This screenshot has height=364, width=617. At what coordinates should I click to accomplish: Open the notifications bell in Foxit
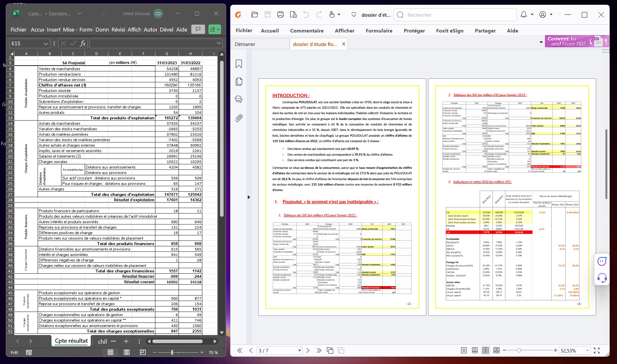[524, 14]
